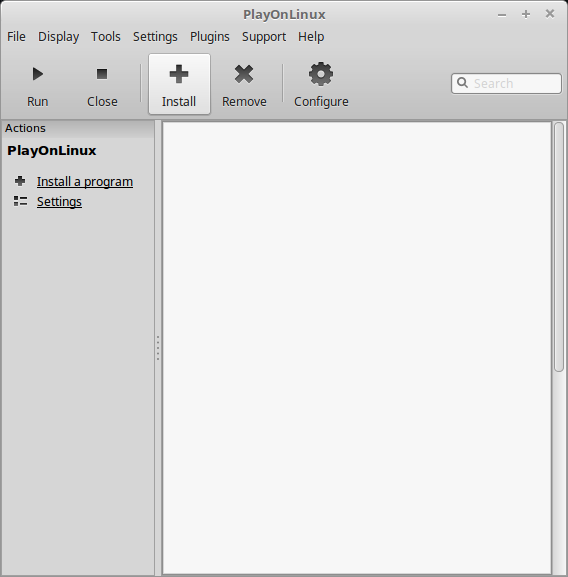This screenshot has height=577, width=568.
Task: Open the Plugins menu
Action: click(210, 36)
